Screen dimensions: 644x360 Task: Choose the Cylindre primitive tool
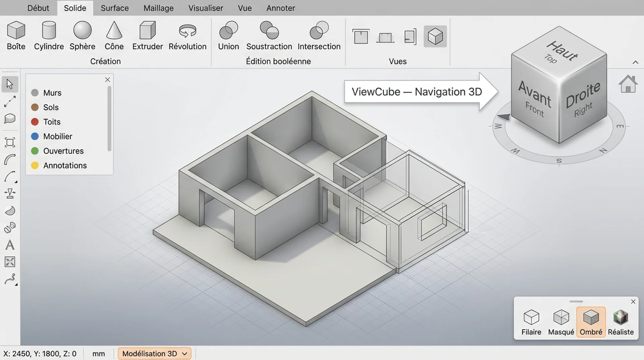[x=49, y=36]
